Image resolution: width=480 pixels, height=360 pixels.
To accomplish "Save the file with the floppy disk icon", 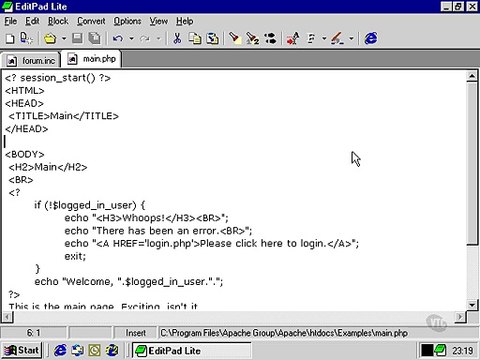I will [77, 39].
